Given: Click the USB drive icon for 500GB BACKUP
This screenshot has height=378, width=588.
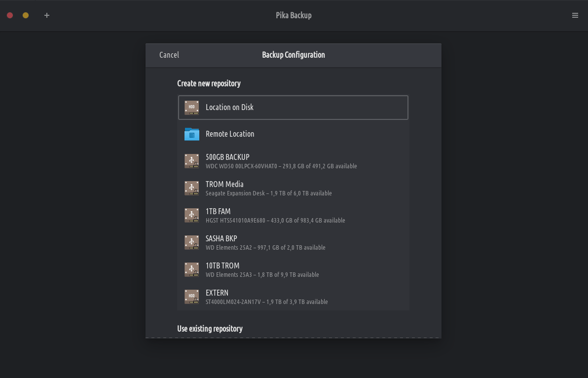Looking at the screenshot, I should pyautogui.click(x=192, y=161).
